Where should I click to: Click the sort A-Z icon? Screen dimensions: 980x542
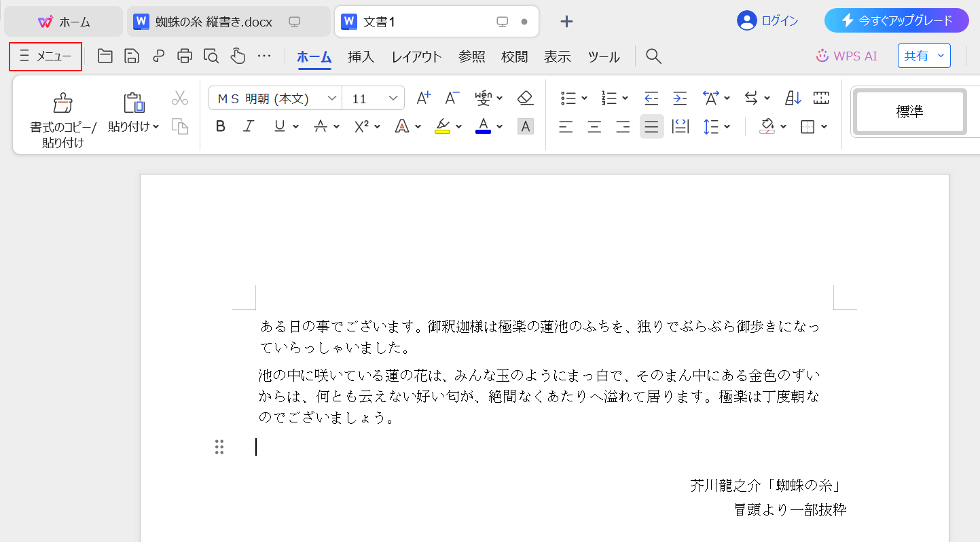(x=793, y=98)
